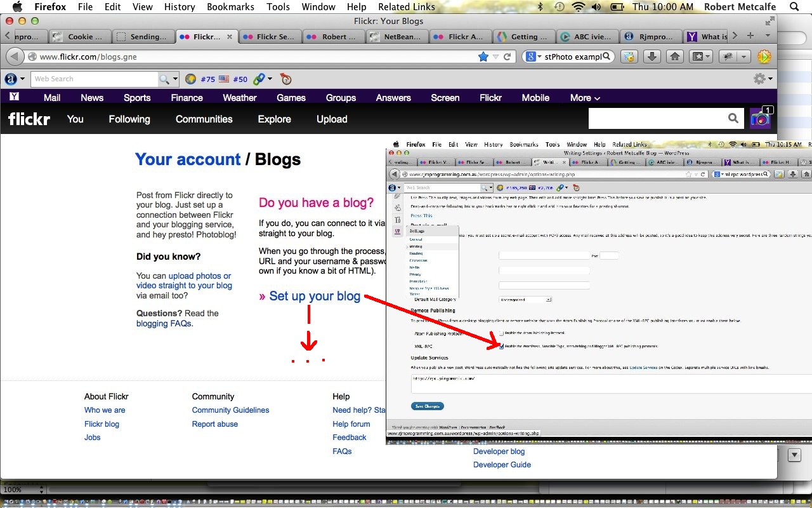
Task: Click the Yahoo Y logo icon
Action: pos(14,97)
